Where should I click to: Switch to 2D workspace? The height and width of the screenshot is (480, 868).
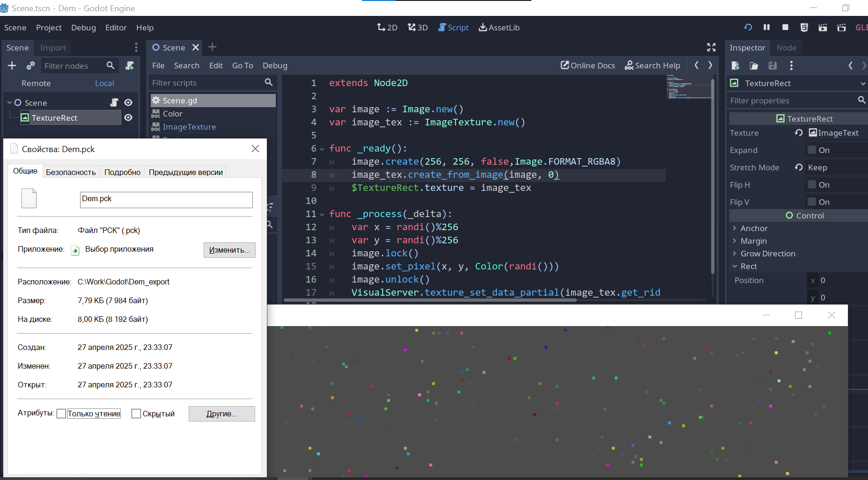pyautogui.click(x=387, y=28)
